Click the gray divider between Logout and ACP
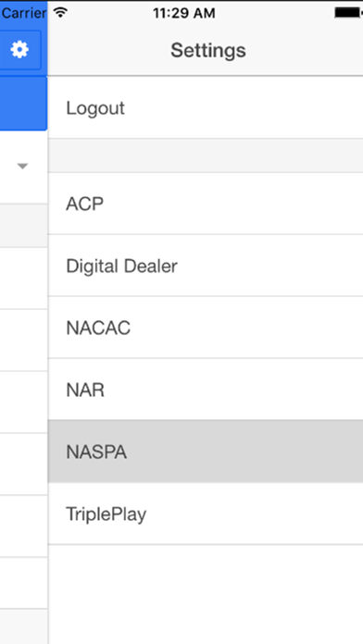 (206, 155)
